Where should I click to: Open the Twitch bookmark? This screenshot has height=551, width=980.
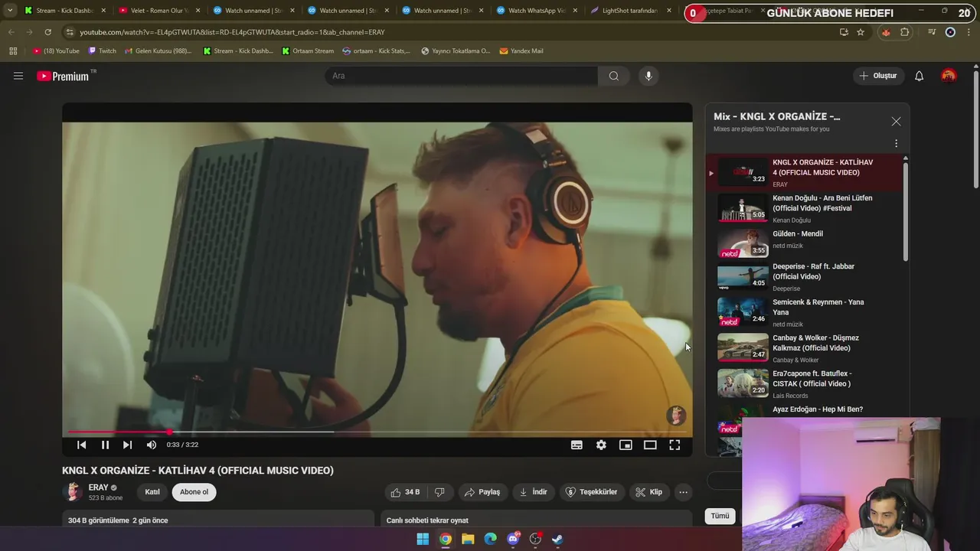(103, 51)
